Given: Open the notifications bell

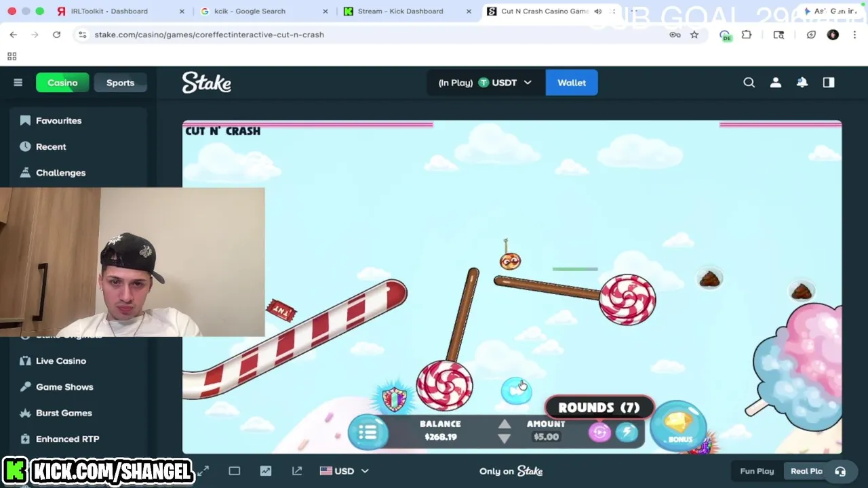Looking at the screenshot, I should tap(802, 83).
